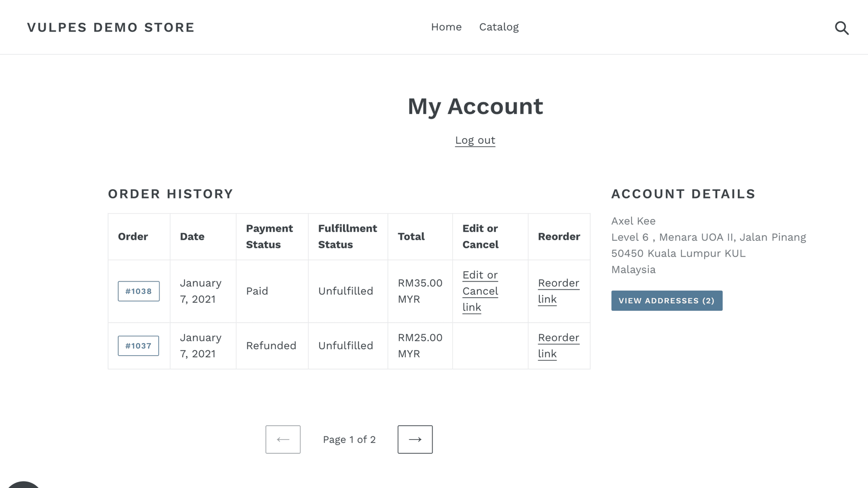Navigate to the Catalog page
This screenshot has width=868, height=488.
(x=499, y=27)
